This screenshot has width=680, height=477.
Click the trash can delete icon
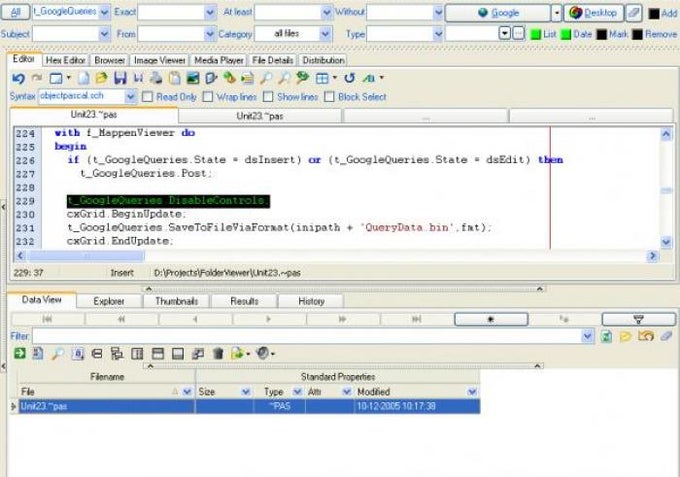point(218,353)
